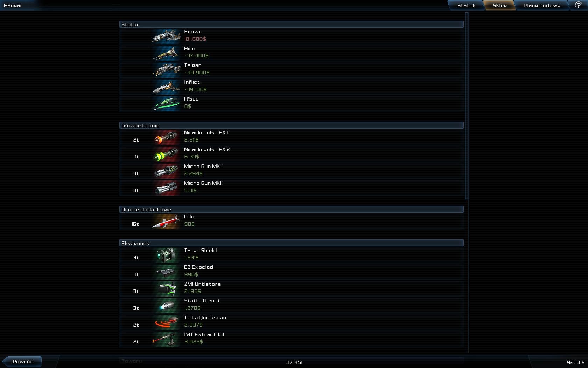This screenshot has height=368, width=588.
Task: Click the Ekwipunek section header
Action: (291, 243)
